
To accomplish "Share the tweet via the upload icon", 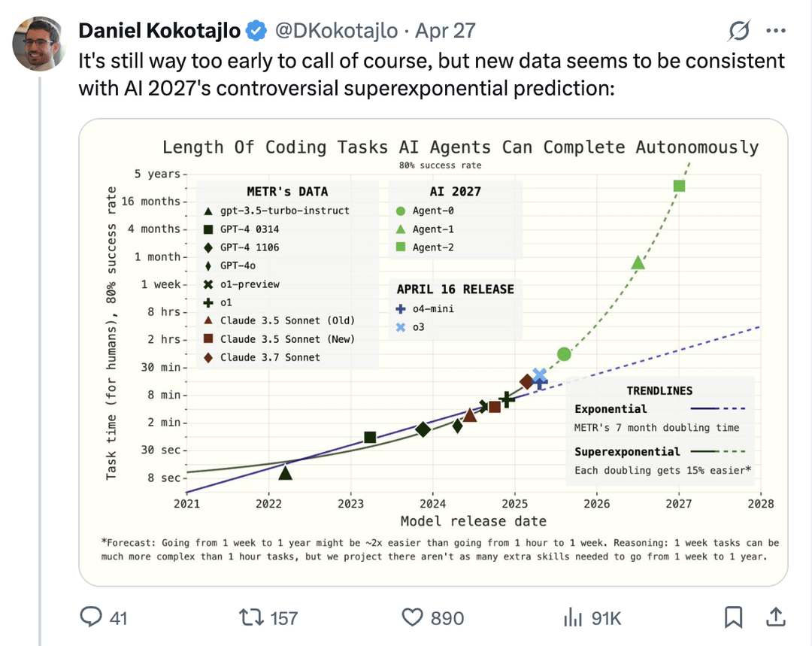I will [776, 617].
